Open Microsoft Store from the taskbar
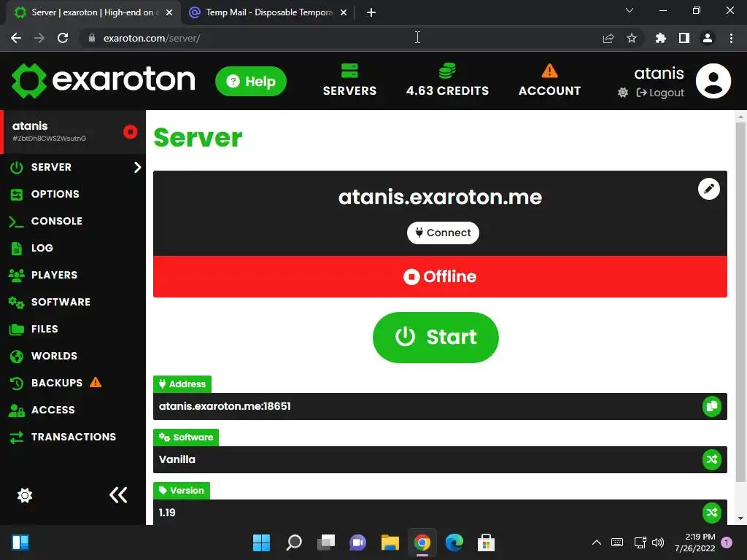This screenshot has width=747, height=560. pyautogui.click(x=486, y=542)
